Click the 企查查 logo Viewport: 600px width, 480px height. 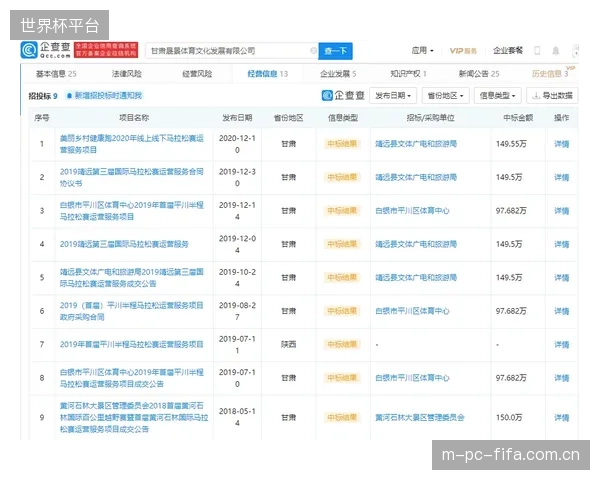click(x=46, y=50)
